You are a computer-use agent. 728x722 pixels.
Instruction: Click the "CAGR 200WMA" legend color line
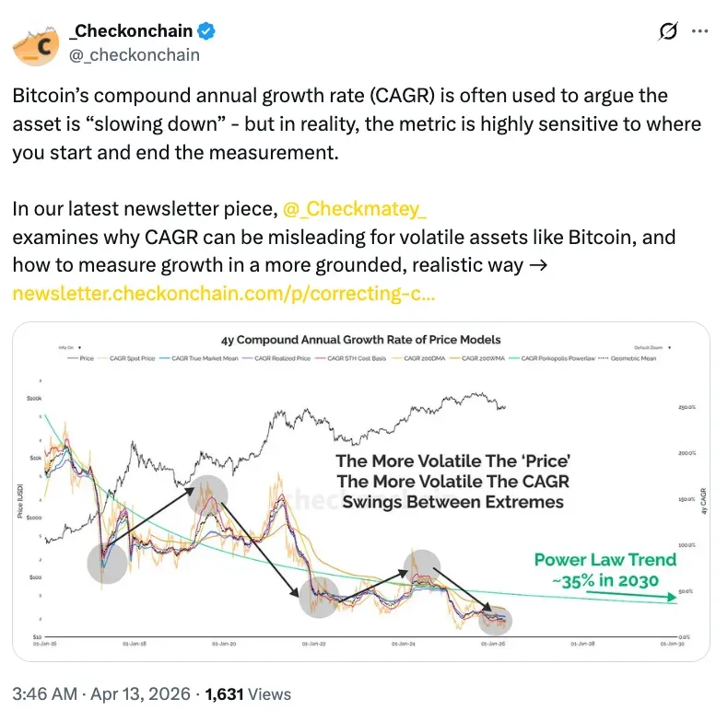456,358
